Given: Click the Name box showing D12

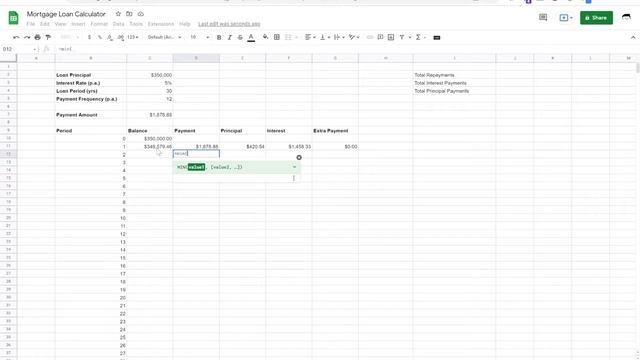Looking at the screenshot, I should coord(16,49).
